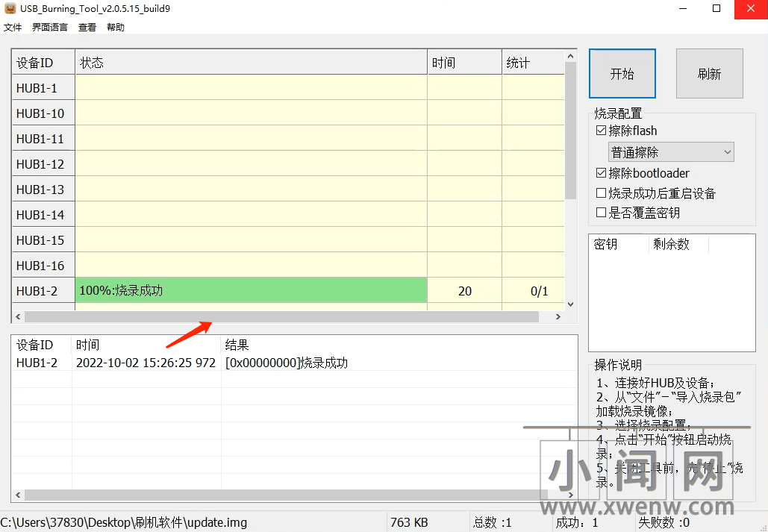The height and width of the screenshot is (532, 768).
Task: Click the USB Burning Tool app icon
Action: coord(10,8)
